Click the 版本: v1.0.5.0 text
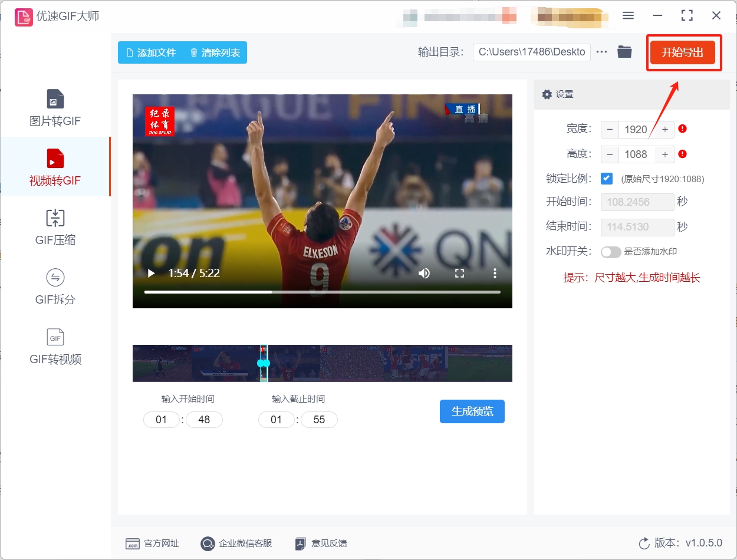 (x=688, y=543)
